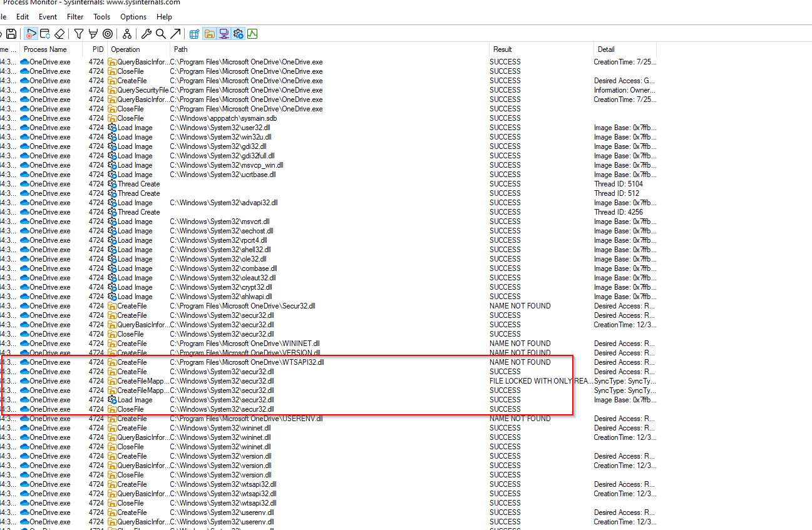Viewport: 812px width, 530px height.
Task: Select the combase.dll path cell
Action: [x=224, y=268]
